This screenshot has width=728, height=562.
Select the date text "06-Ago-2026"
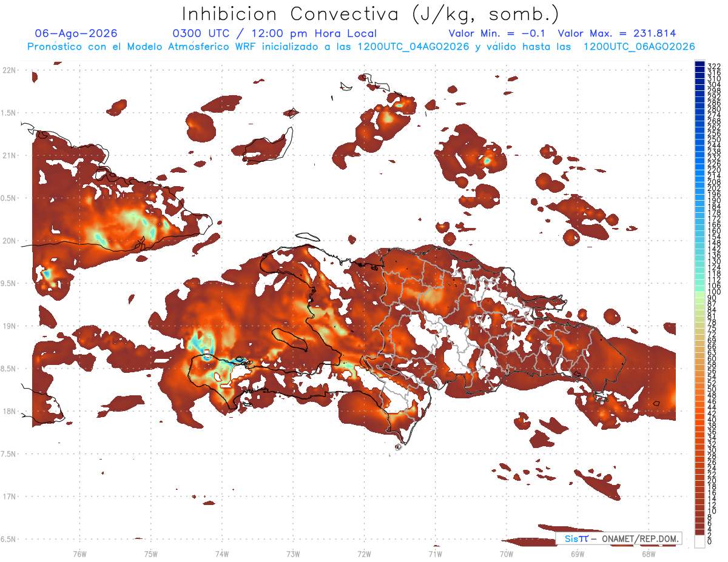pos(76,34)
